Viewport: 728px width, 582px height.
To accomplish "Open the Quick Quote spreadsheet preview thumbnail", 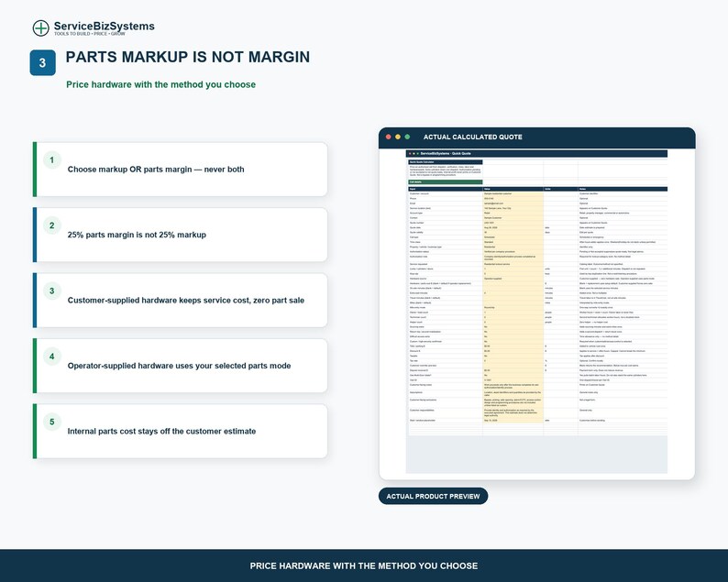I will point(536,312).
